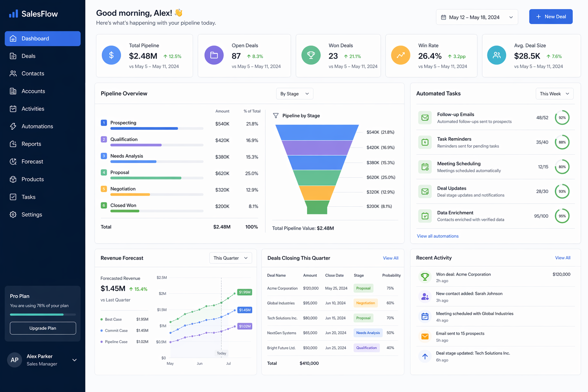Open Activities in the sidebar
Screen dimensions: 588x392
tap(42, 109)
